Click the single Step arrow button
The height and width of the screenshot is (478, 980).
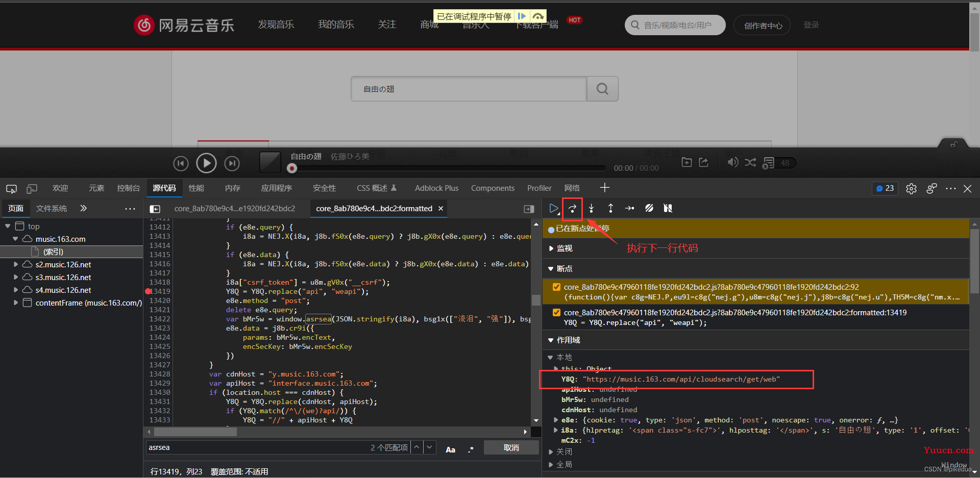630,208
